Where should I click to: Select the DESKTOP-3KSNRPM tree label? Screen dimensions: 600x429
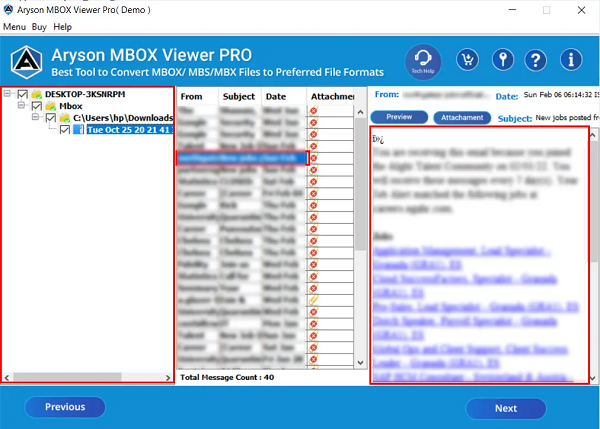(x=85, y=94)
